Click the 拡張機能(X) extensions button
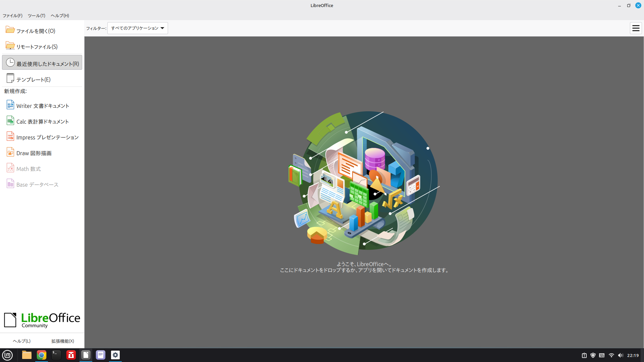 coord(63,341)
